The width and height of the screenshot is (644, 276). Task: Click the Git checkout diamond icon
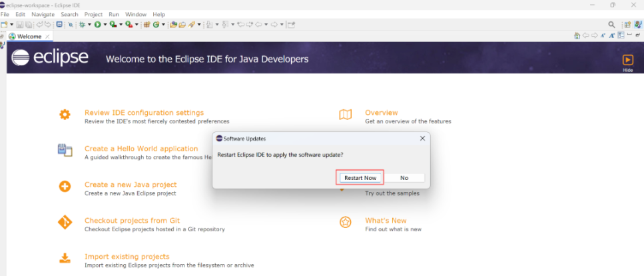coord(65,223)
